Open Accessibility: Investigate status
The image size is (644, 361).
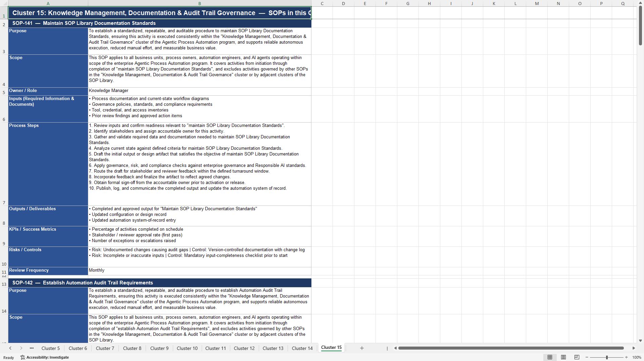tap(45, 357)
